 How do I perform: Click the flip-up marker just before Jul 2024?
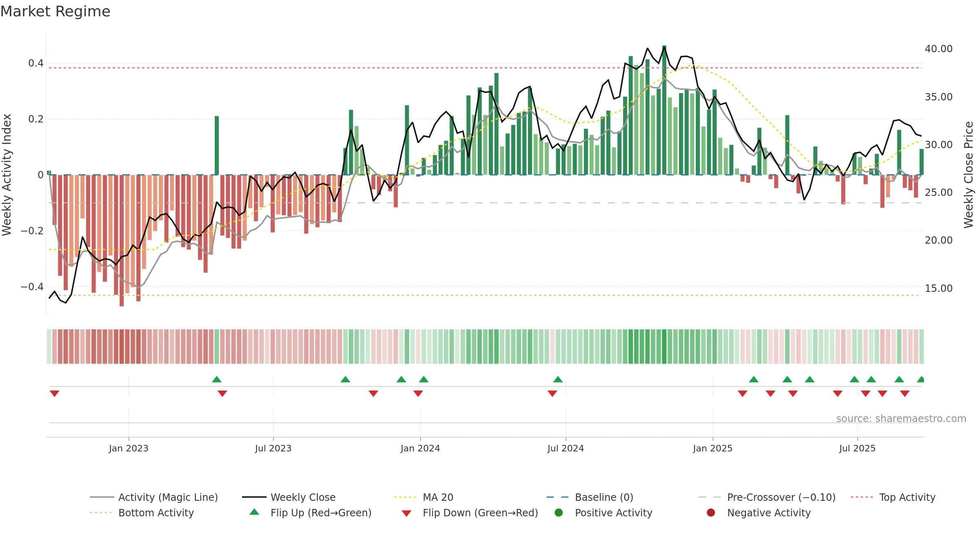click(558, 379)
